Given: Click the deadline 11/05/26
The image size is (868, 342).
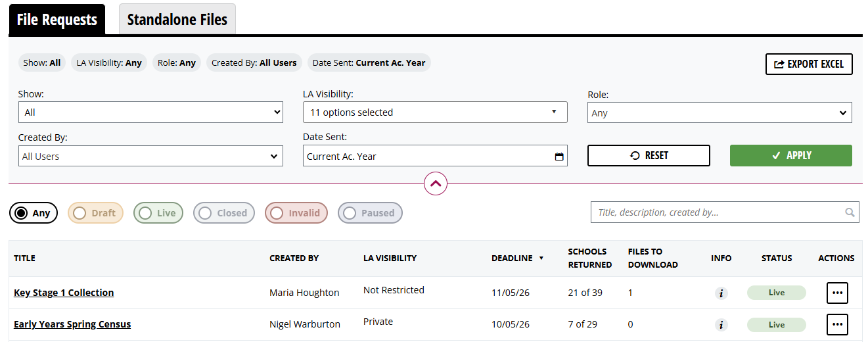Looking at the screenshot, I should [x=511, y=293].
